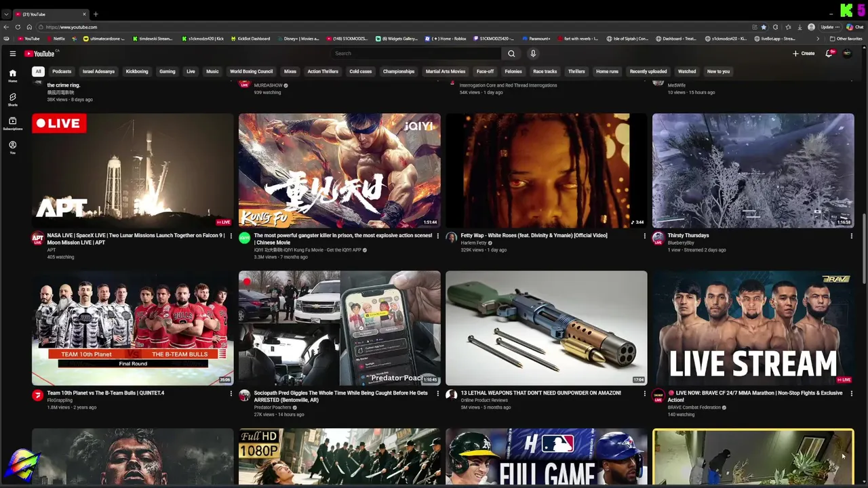Select the Kickboxing filter chip
The height and width of the screenshot is (488, 868).
137,71
